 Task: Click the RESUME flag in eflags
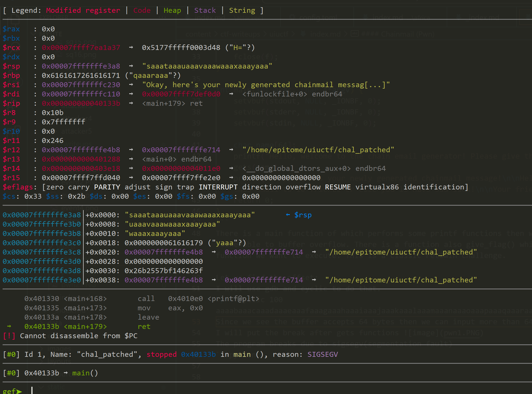click(x=338, y=187)
